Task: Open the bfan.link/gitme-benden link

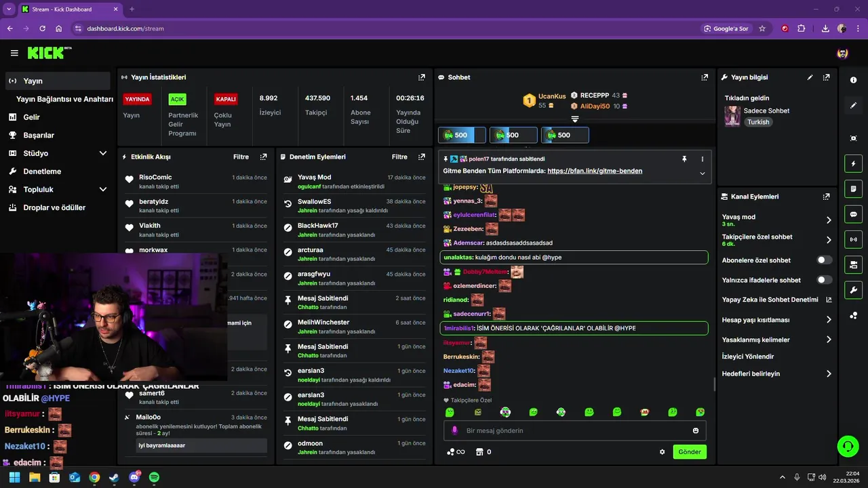Action: [x=595, y=171]
